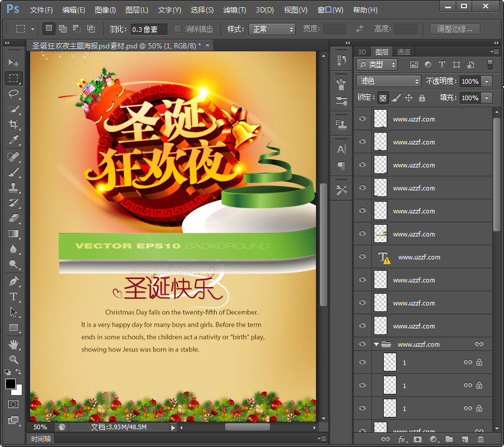
Task: Click the create new layer icon
Action: 465,439
